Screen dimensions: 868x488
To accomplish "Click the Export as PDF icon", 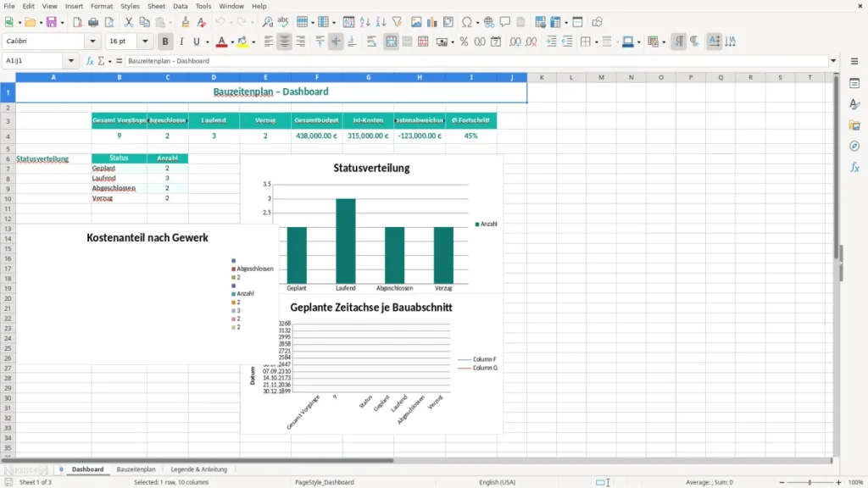I will (x=77, y=22).
